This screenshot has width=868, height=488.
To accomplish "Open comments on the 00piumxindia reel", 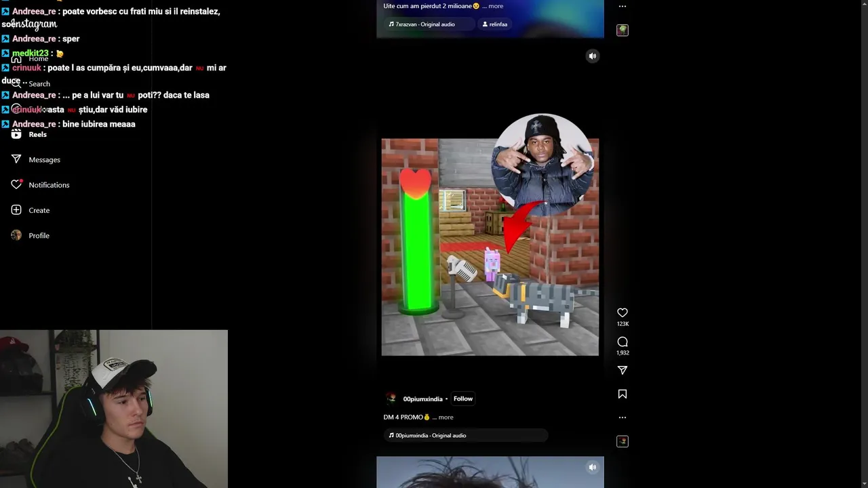I will pos(623,342).
